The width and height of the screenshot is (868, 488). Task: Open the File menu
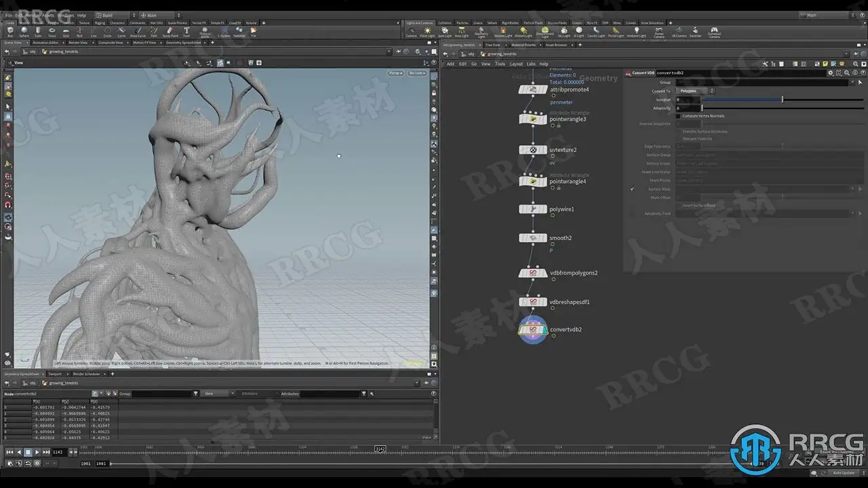point(8,15)
